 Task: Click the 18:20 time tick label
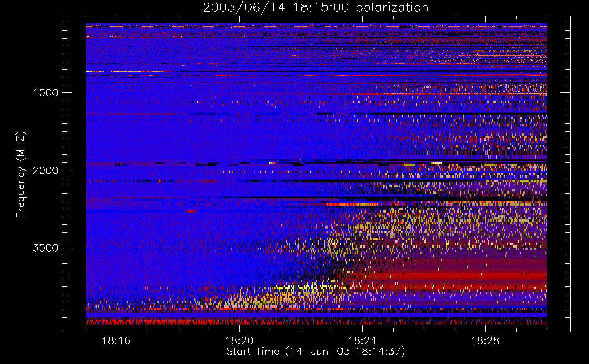click(x=239, y=341)
